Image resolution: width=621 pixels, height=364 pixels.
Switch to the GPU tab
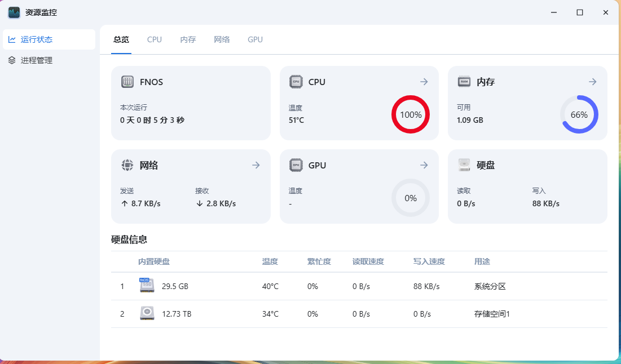[x=255, y=39]
